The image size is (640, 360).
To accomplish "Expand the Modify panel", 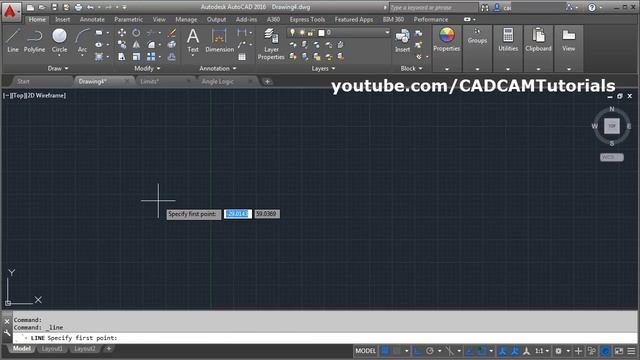I will click(147, 69).
